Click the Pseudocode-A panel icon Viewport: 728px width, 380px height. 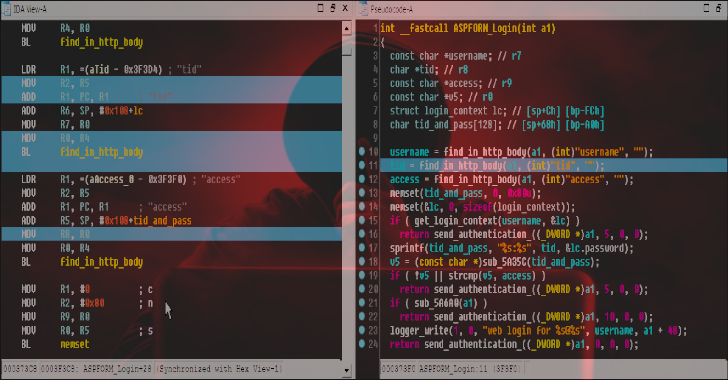[364, 9]
